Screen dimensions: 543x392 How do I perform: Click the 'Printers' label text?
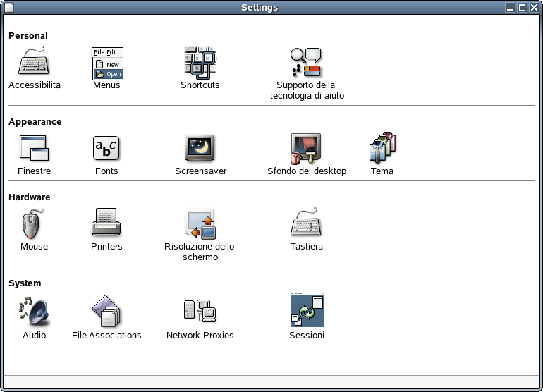coord(106,247)
